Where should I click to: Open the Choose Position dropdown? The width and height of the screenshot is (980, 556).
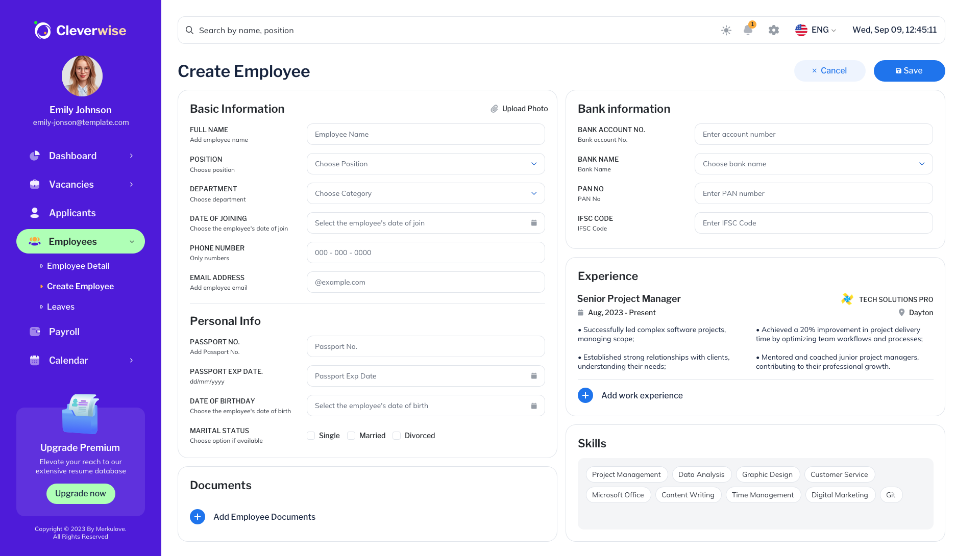(x=425, y=164)
